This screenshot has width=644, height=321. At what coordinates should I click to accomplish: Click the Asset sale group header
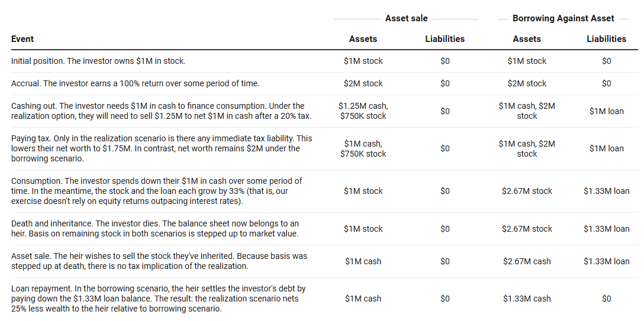tap(406, 18)
